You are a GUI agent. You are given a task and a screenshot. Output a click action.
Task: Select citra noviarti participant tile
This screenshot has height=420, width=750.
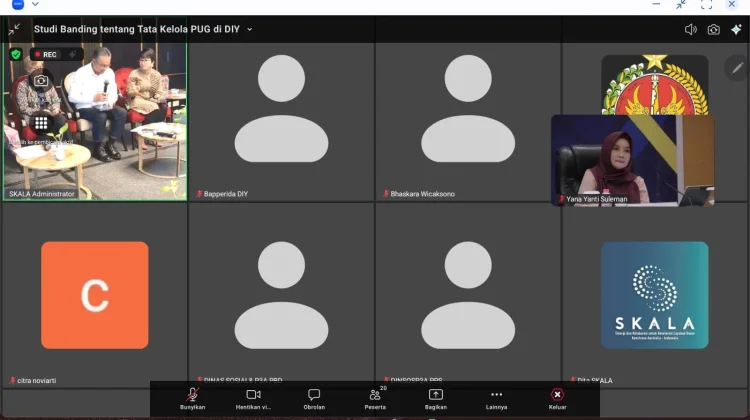[x=95, y=295]
